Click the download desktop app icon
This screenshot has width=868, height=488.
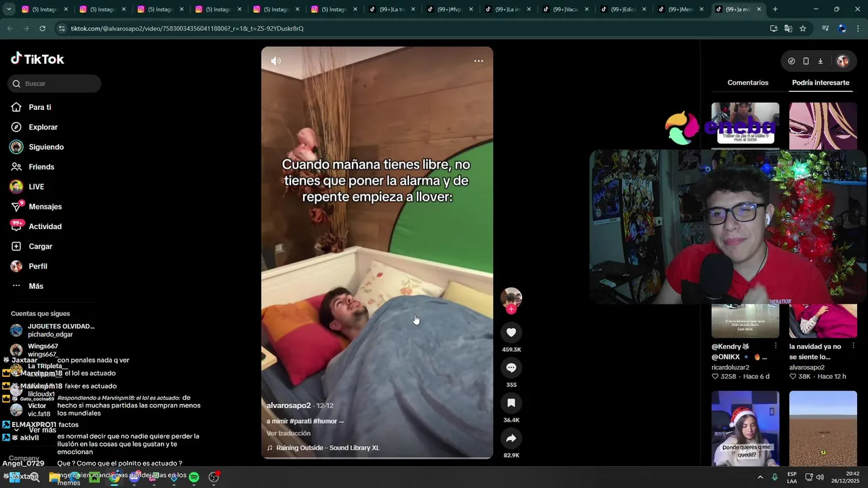[820, 61]
